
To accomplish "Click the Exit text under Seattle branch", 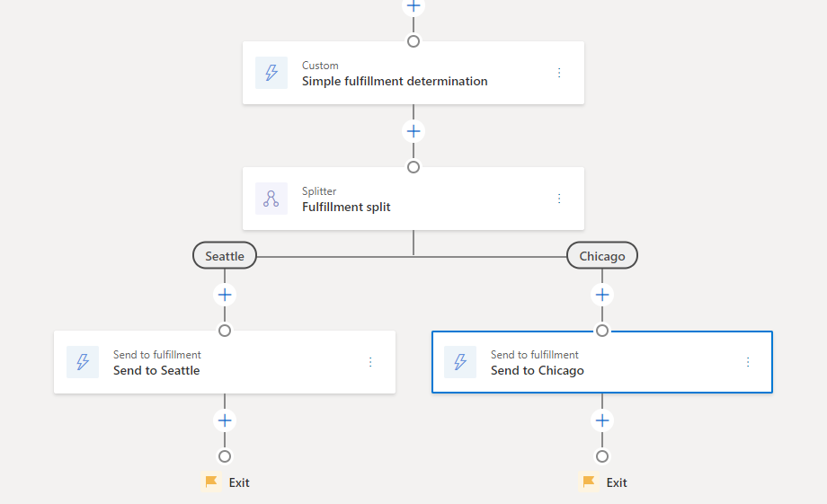I will pyautogui.click(x=239, y=483).
